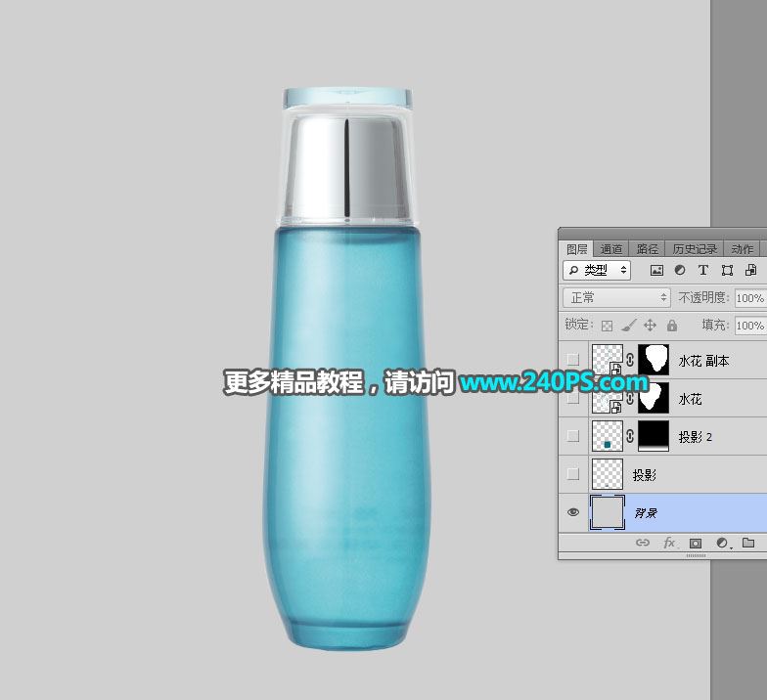Screen dimensions: 767x700
Task: Show the 水花 副本 layer
Action: coord(573,360)
